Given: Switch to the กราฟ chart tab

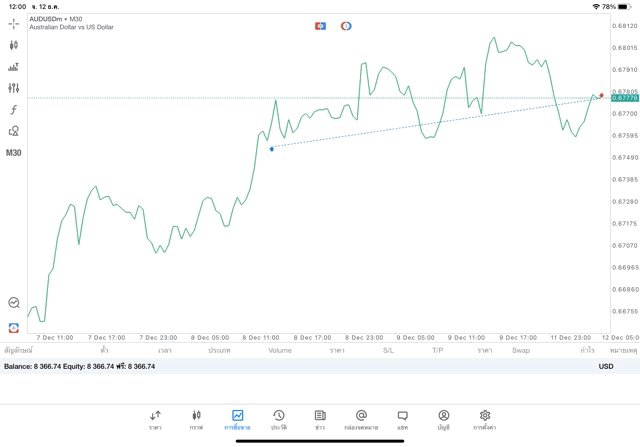Looking at the screenshot, I should pos(196,420).
